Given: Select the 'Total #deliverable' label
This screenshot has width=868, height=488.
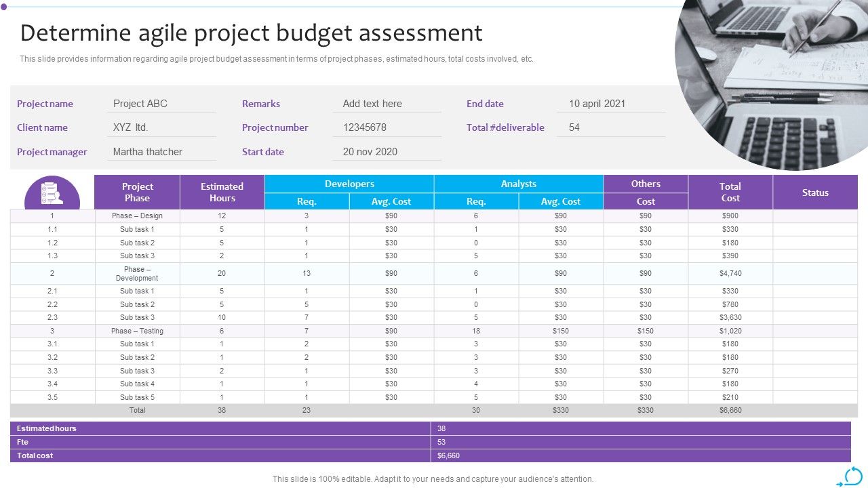Looking at the screenshot, I should [x=505, y=127].
